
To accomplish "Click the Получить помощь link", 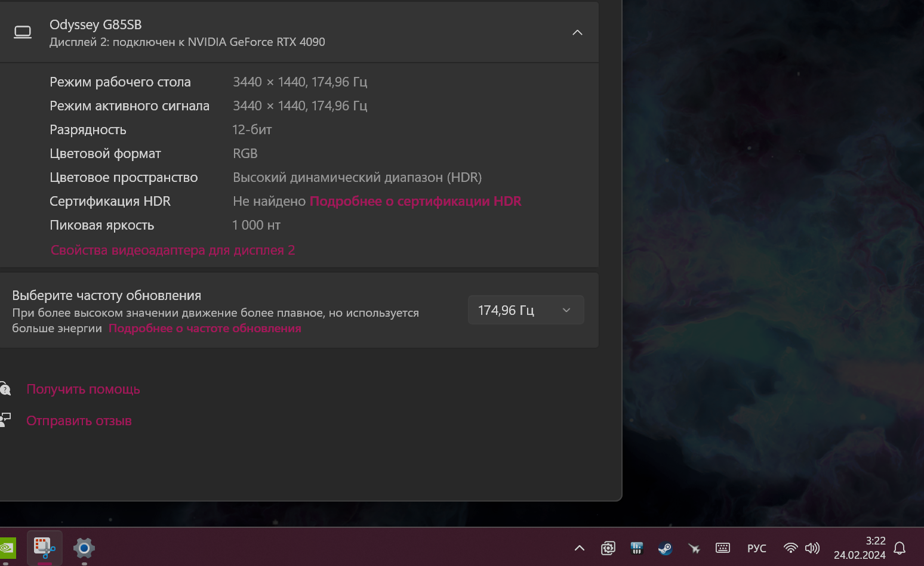I will (83, 389).
